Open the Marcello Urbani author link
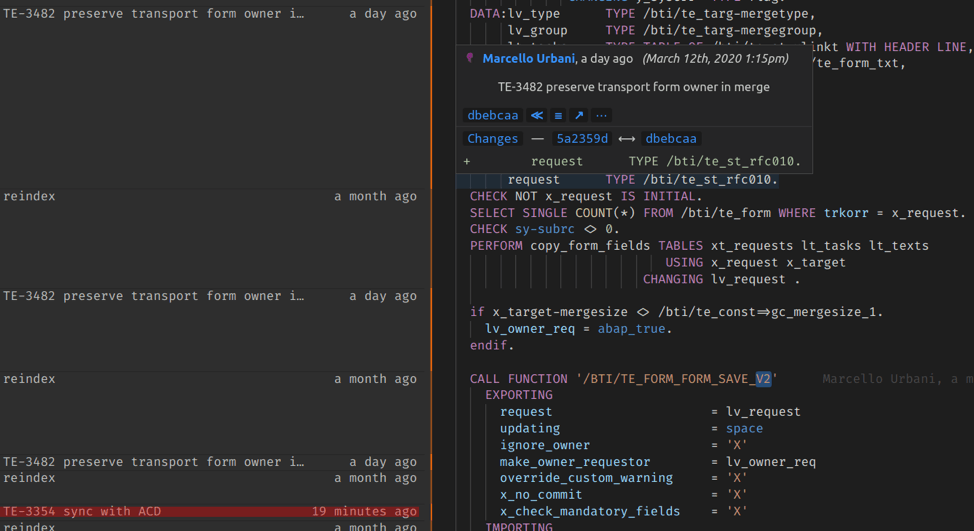This screenshot has width=974, height=531. 529,58
